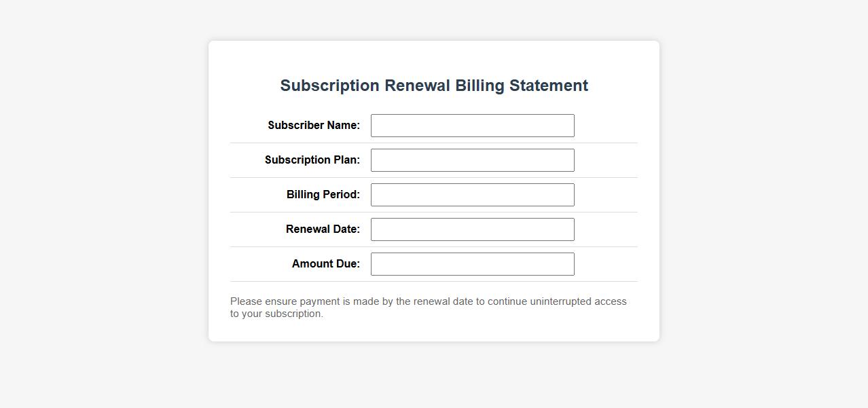The height and width of the screenshot is (408, 868).
Task: Click the "Subscription Plan:" label text
Action: [312, 160]
